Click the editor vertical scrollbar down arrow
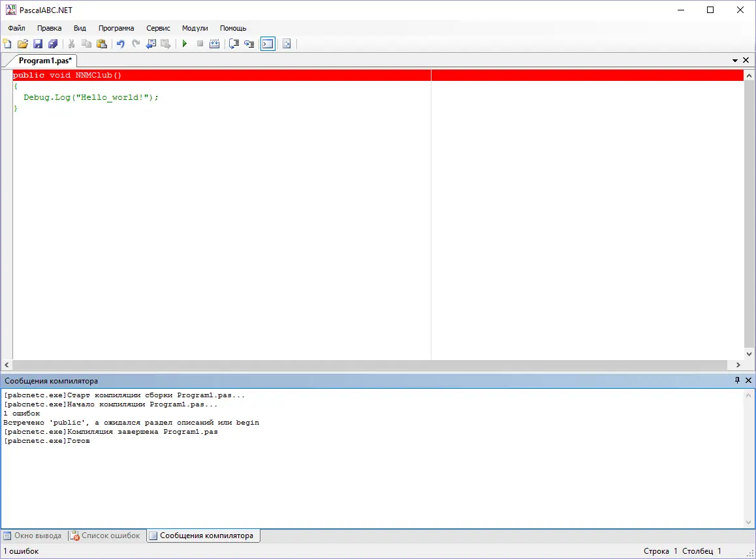 pos(749,354)
